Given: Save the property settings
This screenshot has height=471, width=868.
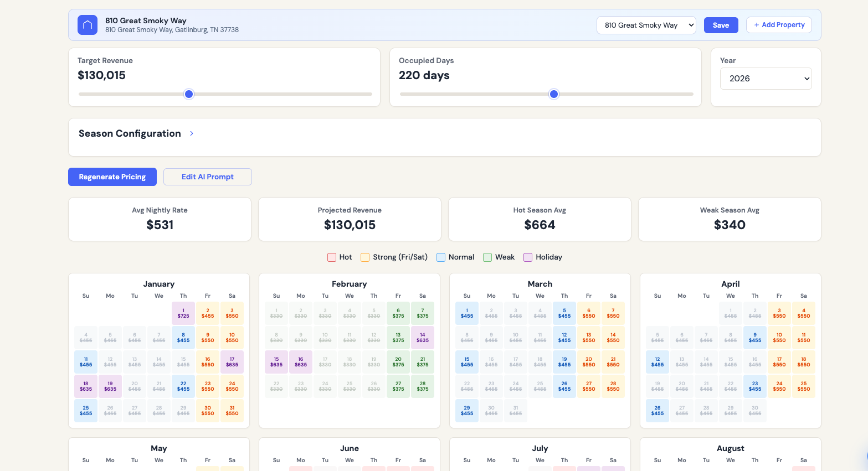Looking at the screenshot, I should click(721, 25).
